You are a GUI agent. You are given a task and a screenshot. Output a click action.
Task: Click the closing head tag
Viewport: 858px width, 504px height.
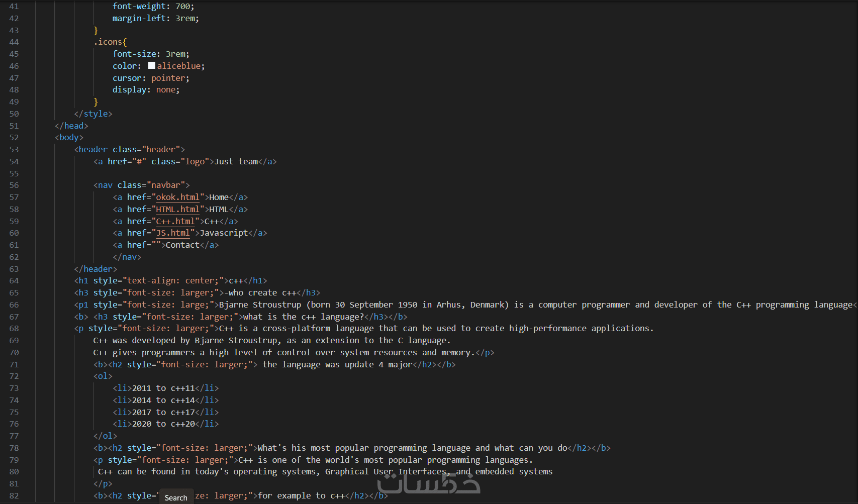coord(71,126)
